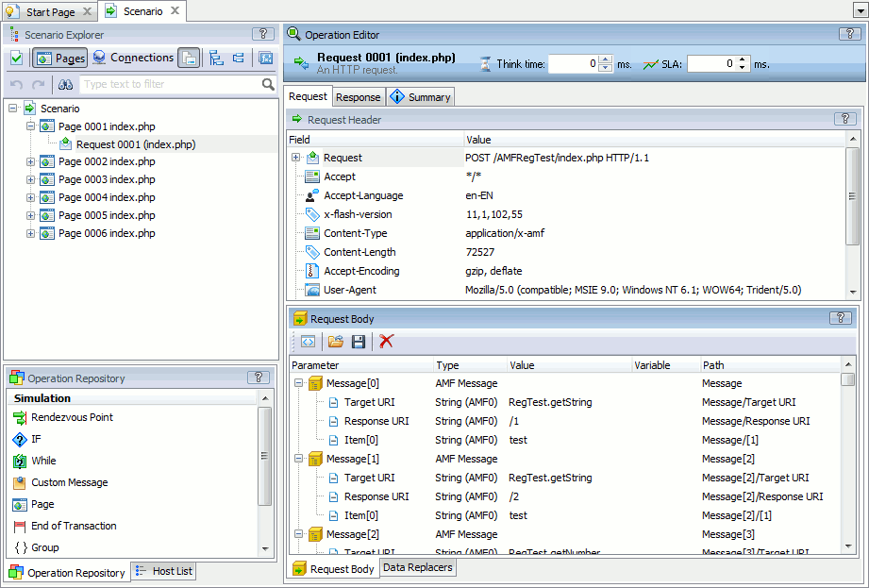Viewport: 869px width, 588px height.
Task: Open the Response tab
Action: [x=358, y=97]
